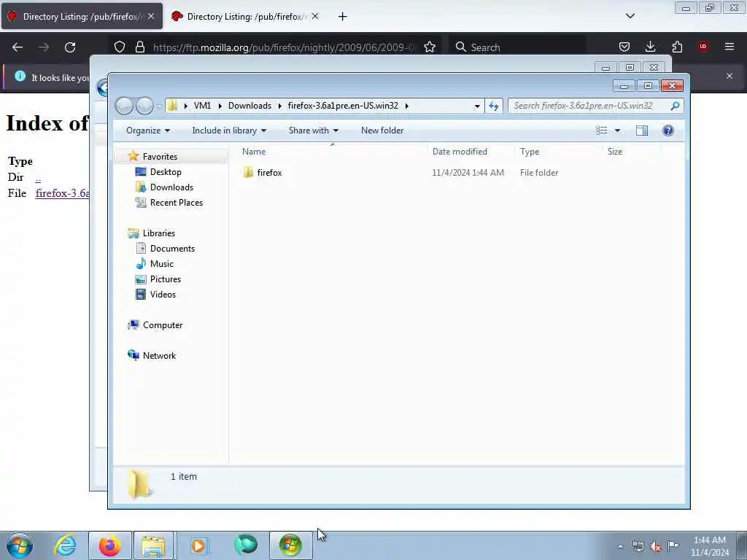Click the uBlock Origin toolbar icon
Image resolution: width=747 pixels, height=560 pixels.
tap(703, 47)
